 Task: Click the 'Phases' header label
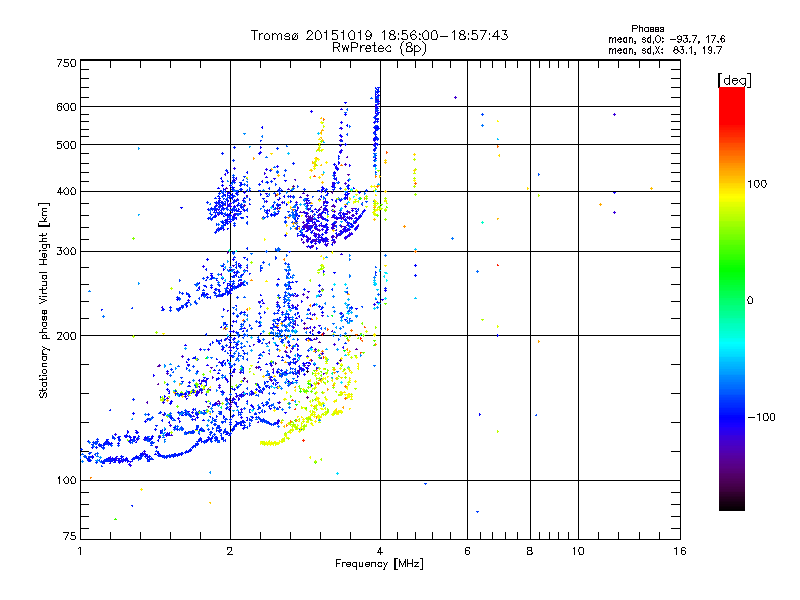[647, 29]
